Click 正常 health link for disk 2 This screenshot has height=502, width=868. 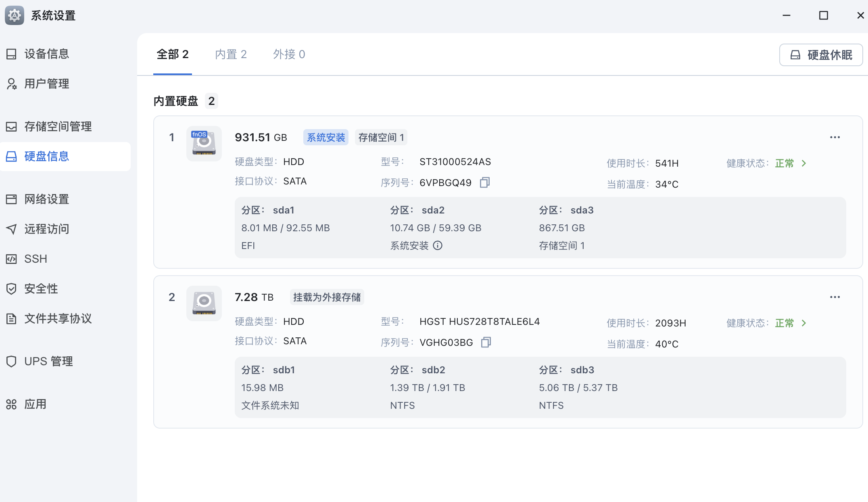pos(785,323)
